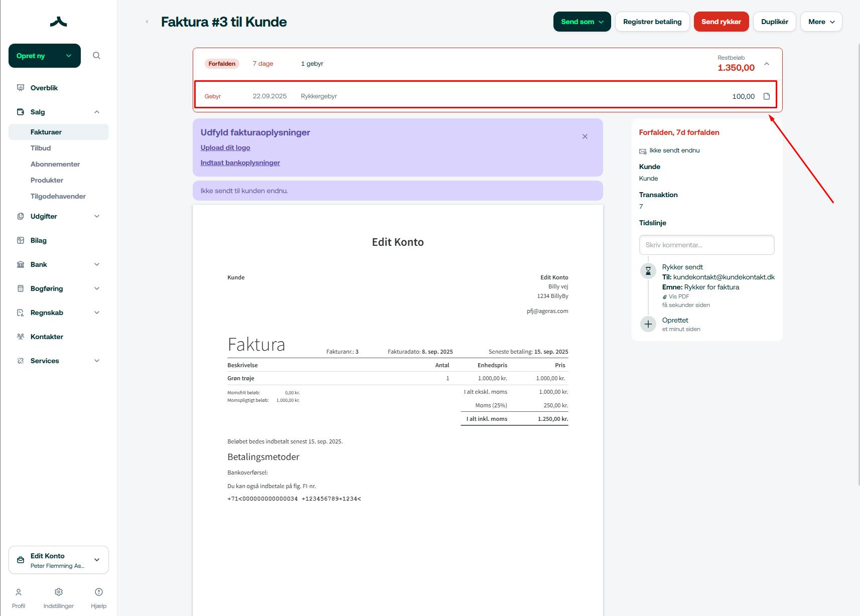This screenshot has width=860, height=616.
Task: Collapse the Forfalden fee details
Action: (x=766, y=64)
